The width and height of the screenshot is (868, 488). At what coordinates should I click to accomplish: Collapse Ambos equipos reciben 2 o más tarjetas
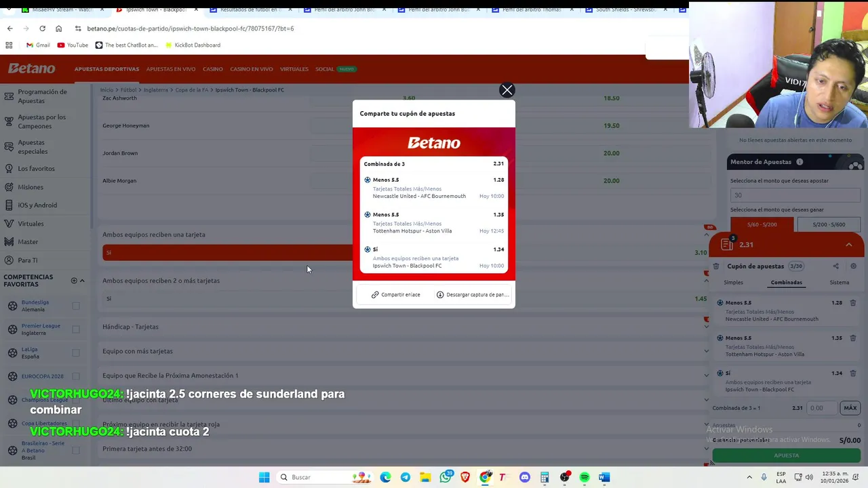707,281
